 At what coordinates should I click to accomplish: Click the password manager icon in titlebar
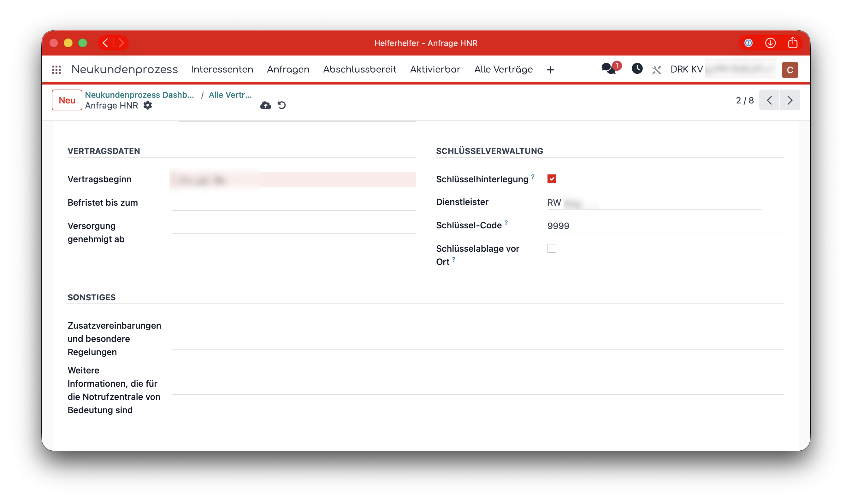(x=748, y=43)
